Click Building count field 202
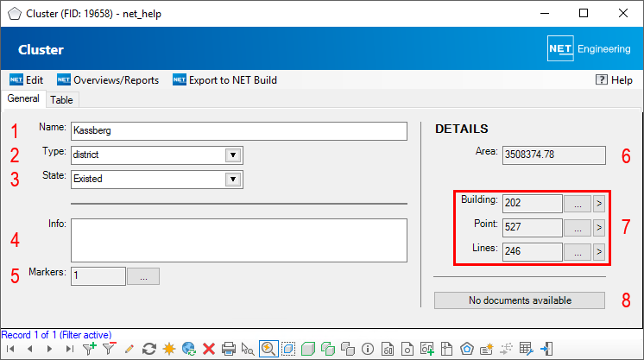 (533, 204)
